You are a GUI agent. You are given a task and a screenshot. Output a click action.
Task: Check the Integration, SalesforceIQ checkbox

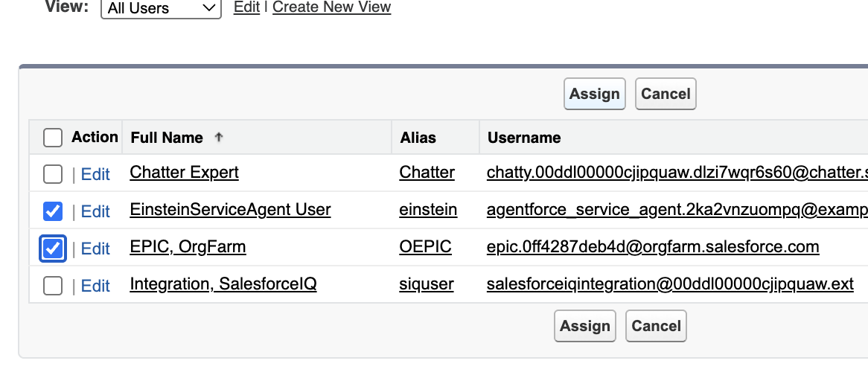(x=53, y=286)
